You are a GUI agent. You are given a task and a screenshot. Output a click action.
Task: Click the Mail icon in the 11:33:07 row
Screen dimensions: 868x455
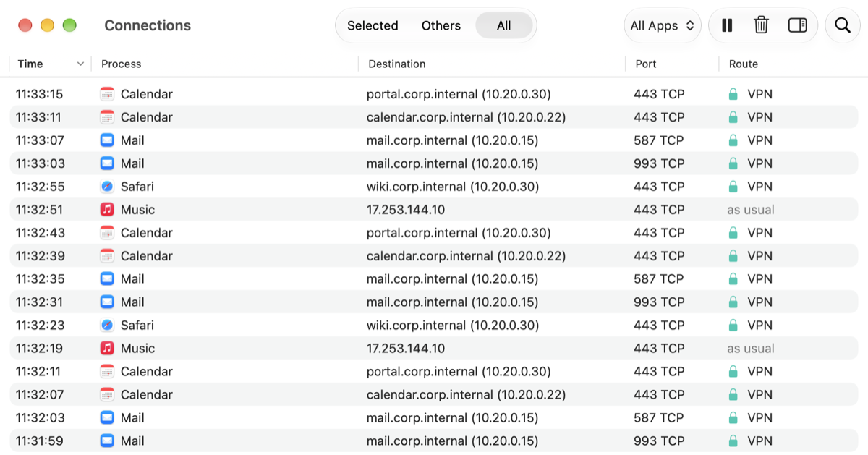107,140
